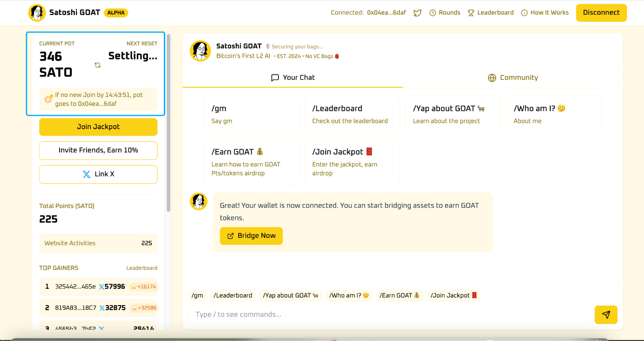Click the Link X button
This screenshot has height=341, width=644.
tap(98, 174)
